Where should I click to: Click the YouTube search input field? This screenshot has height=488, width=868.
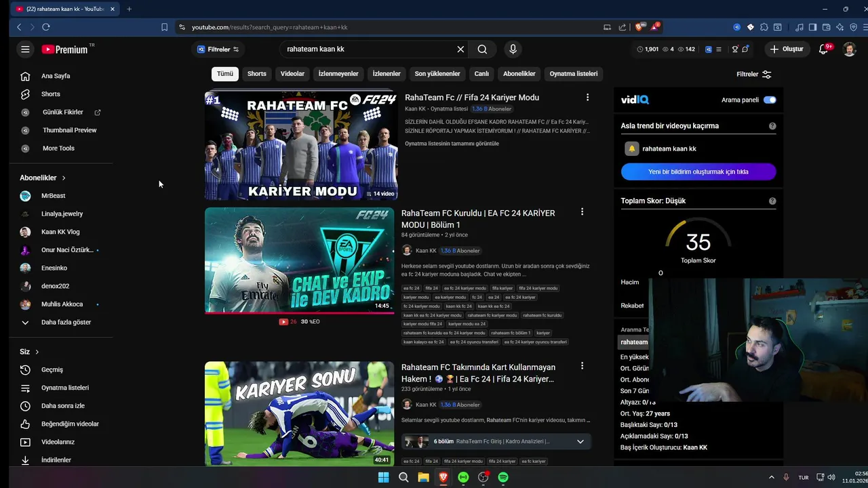pos(370,49)
